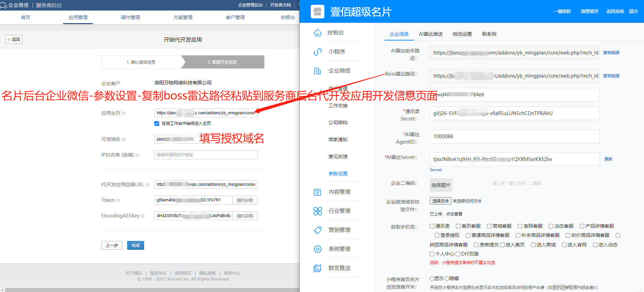Open 应用管理 tab in service backend
The height and width of the screenshot is (292, 644).
click(78, 17)
